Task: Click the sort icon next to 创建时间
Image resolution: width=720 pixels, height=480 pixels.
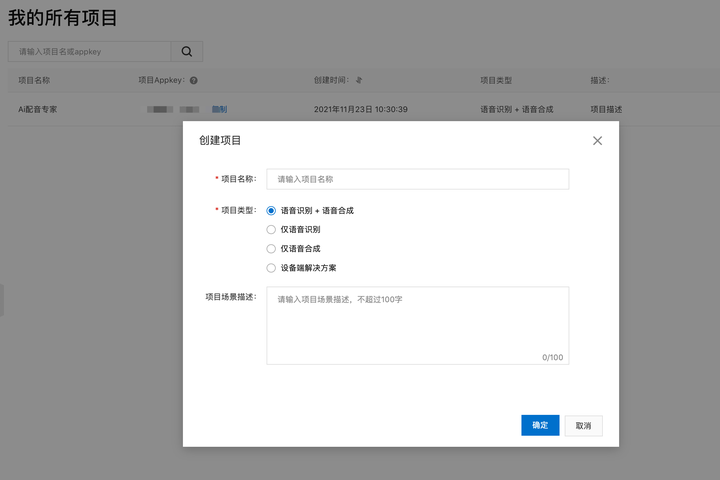Action: point(359,81)
